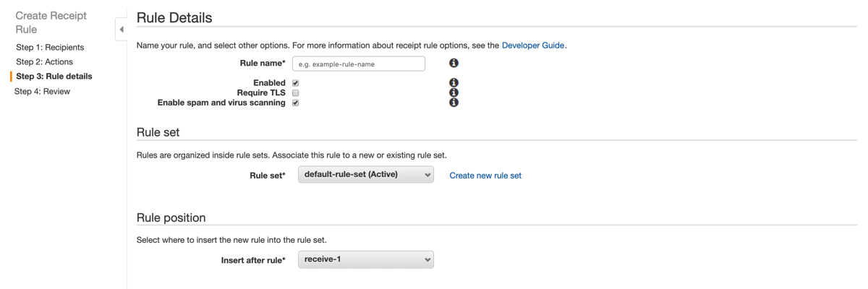View info icon for spam and virus scanning
The width and height of the screenshot is (868, 289).
coord(454,103)
